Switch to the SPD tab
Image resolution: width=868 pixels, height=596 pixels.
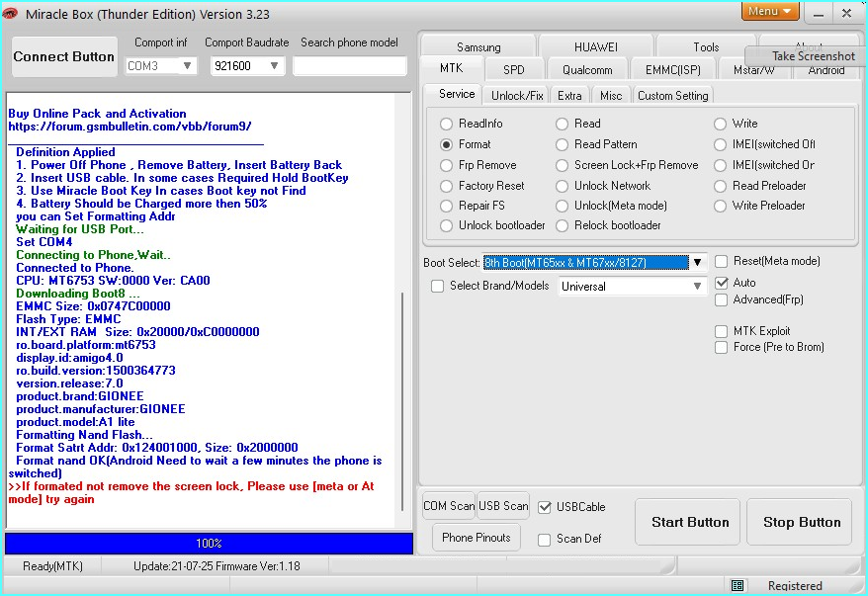click(514, 70)
